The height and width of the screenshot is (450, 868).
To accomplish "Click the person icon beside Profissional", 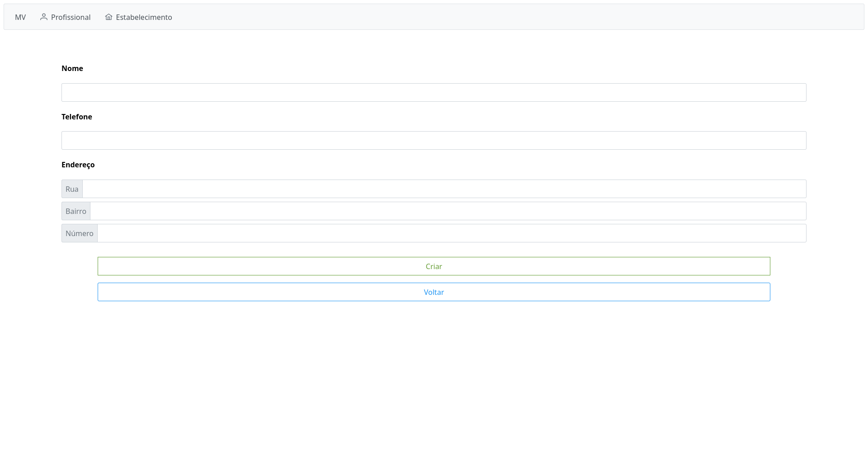I will 43,17.
